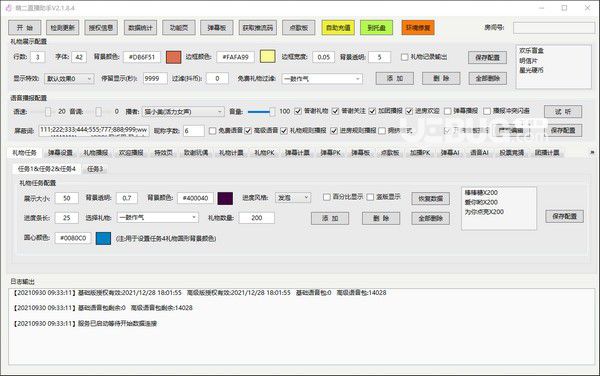Image resolution: width=600 pixels, height=376 pixels.
Task: Switch to the 弹幕设置 tab
Action: 60,153
